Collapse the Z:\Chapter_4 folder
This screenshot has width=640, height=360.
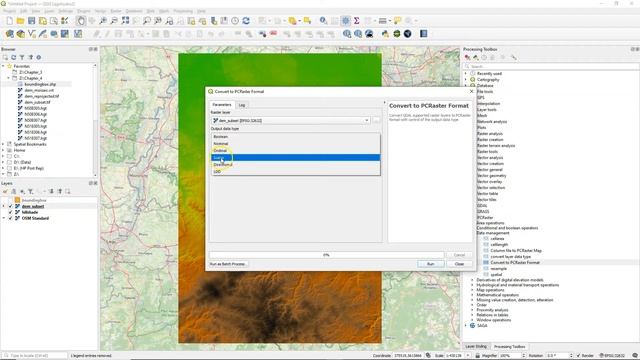[9, 78]
